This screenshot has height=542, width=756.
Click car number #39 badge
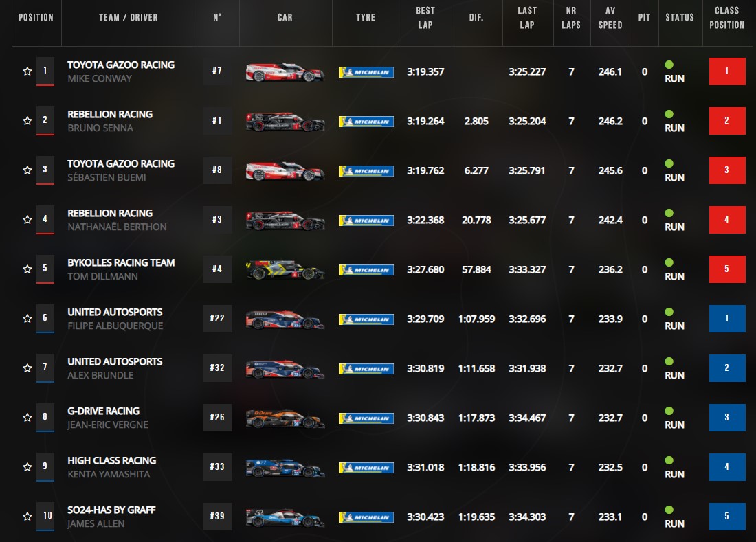tap(217, 517)
